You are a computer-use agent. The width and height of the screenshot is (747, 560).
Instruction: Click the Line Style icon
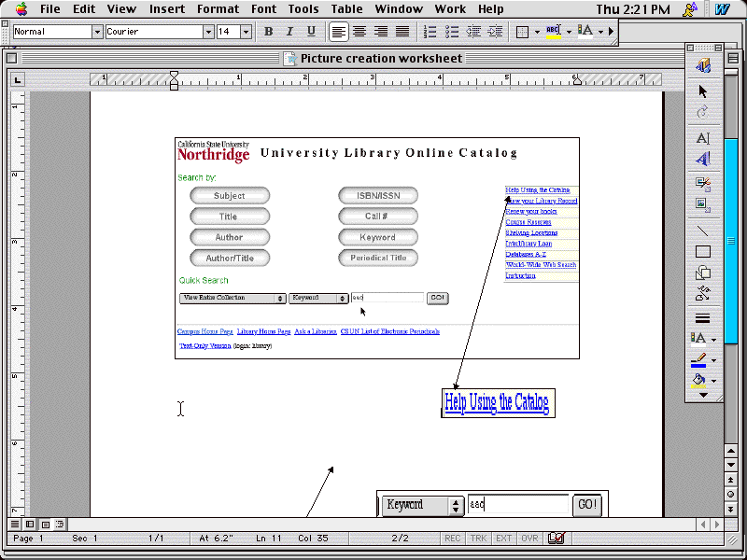tap(703, 318)
